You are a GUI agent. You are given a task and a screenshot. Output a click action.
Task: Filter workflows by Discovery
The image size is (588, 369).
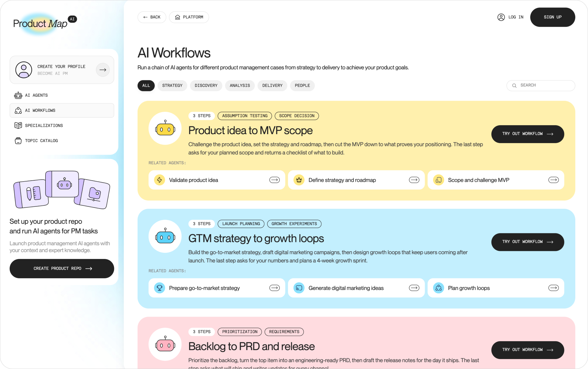(x=206, y=86)
